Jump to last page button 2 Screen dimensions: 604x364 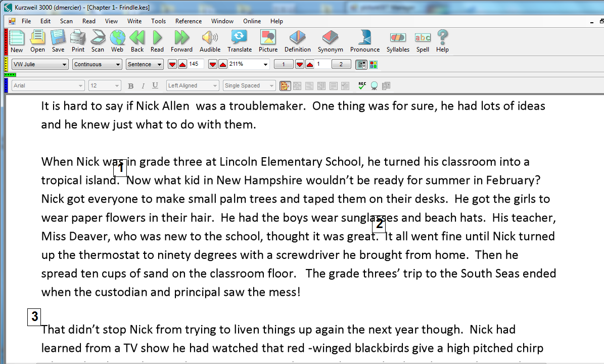[x=341, y=64]
